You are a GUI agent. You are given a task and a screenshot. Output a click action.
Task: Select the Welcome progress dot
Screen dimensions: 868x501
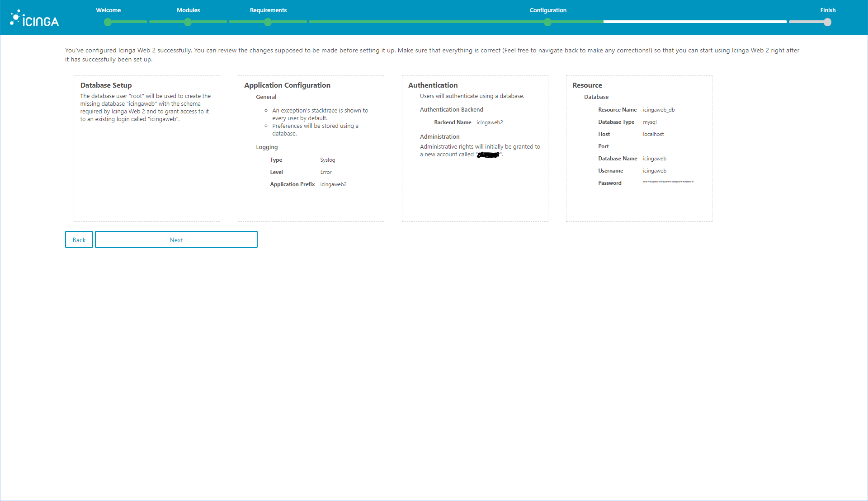click(x=108, y=22)
